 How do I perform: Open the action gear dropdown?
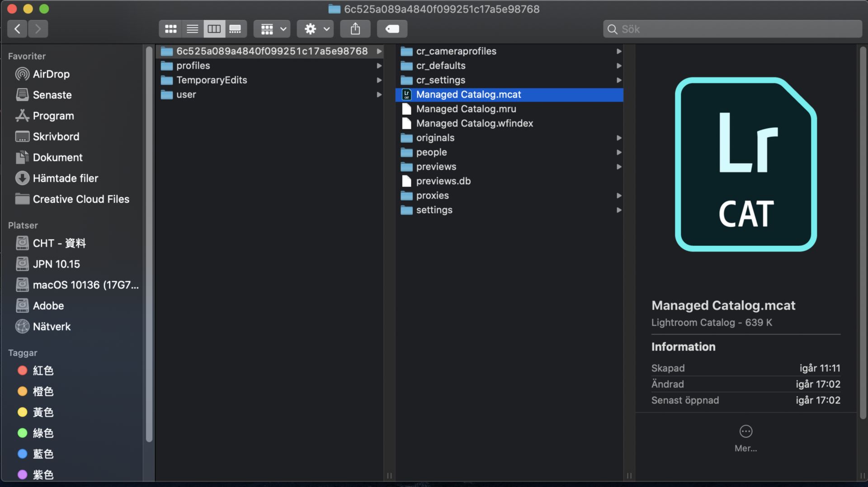click(315, 28)
